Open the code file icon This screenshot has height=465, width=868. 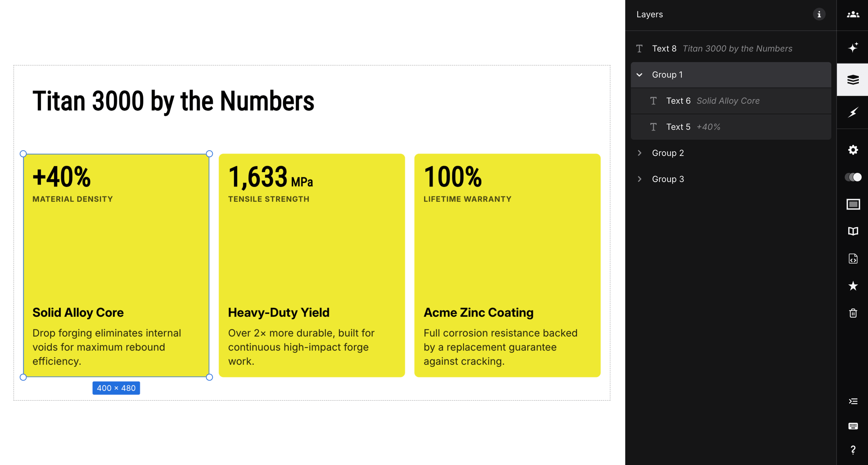click(853, 259)
